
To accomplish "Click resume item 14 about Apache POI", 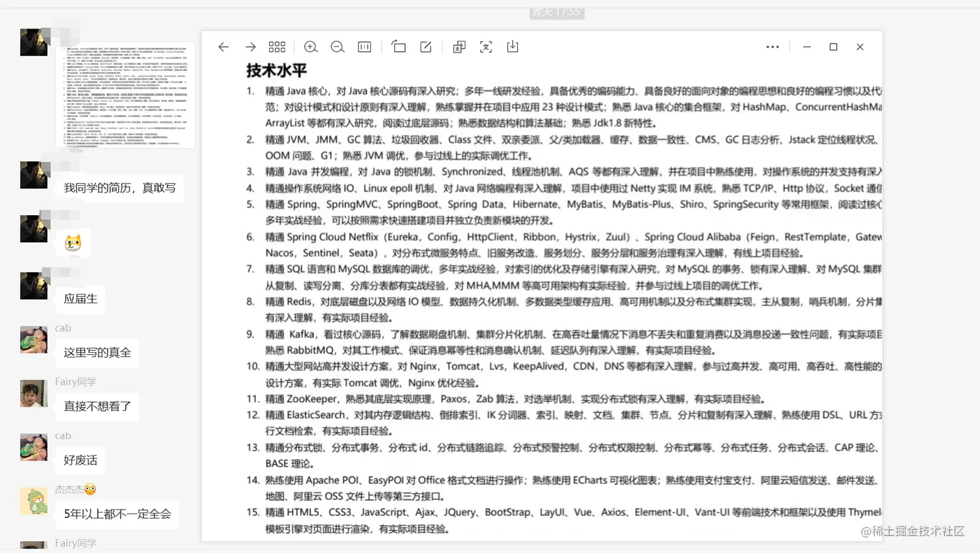I will (564, 488).
